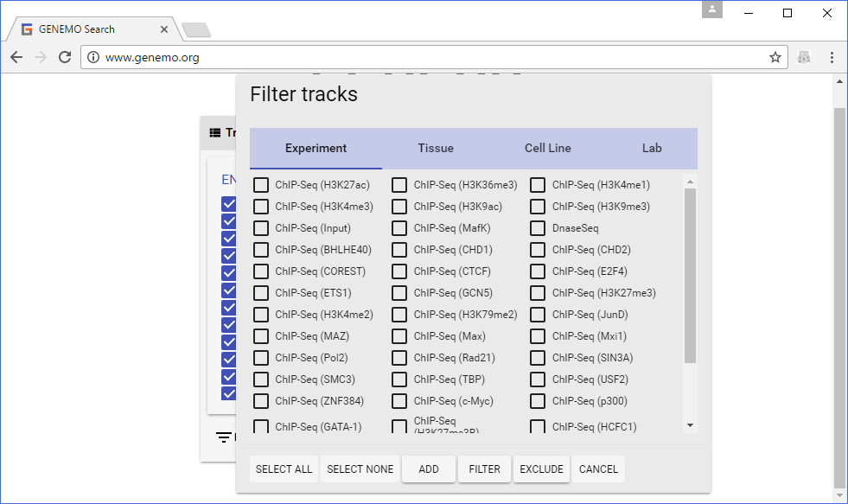This screenshot has height=504, width=848.
Task: Open Chrome three-dot menu
Action: click(x=832, y=57)
